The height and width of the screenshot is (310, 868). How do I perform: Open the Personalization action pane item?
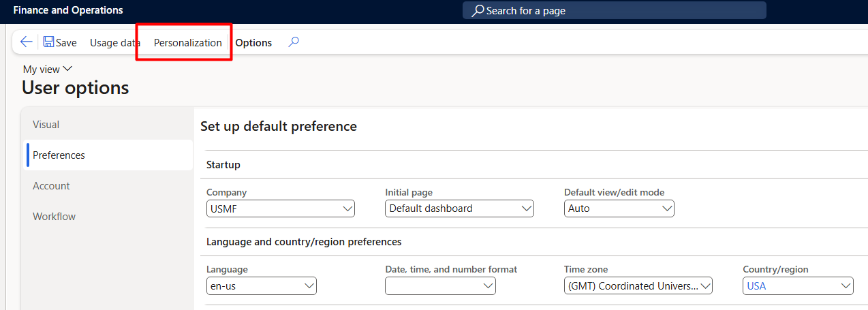187,42
